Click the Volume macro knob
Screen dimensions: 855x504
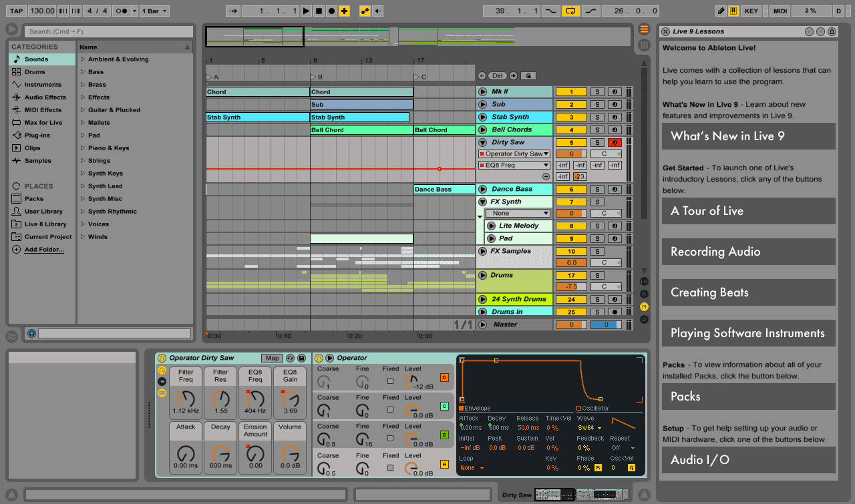click(x=290, y=455)
